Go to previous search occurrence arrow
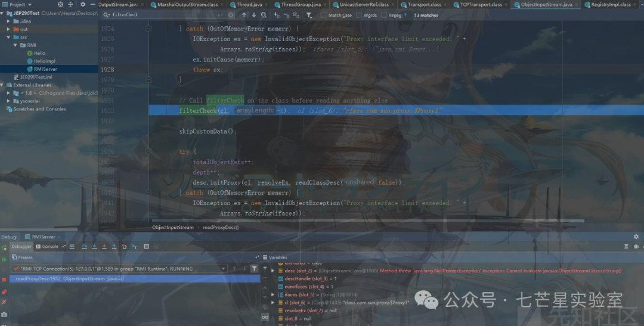 [244, 15]
